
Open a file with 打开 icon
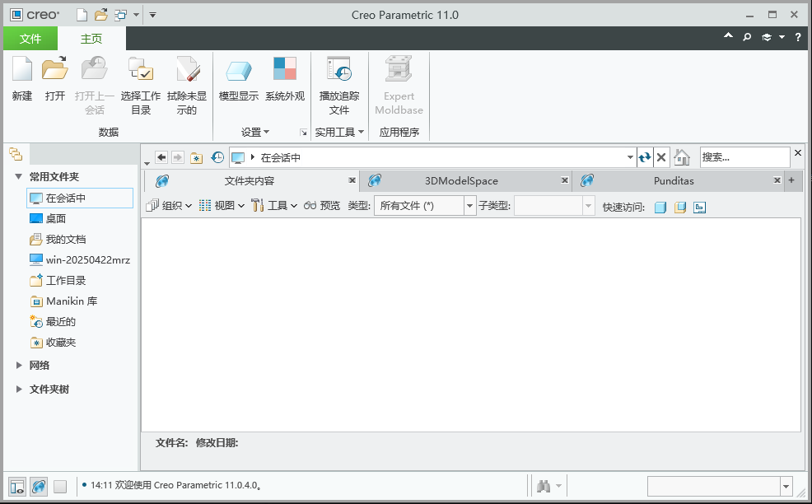[55, 70]
